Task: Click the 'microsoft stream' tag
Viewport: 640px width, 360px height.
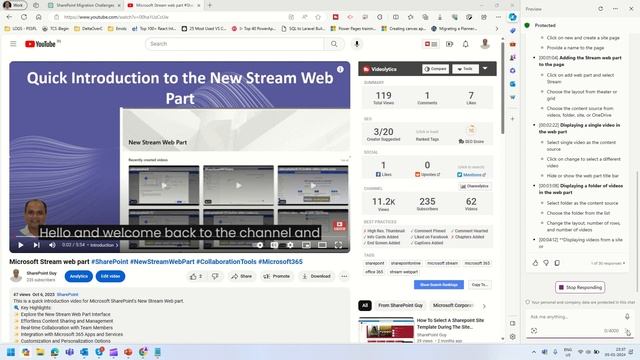Action: click(x=442, y=263)
